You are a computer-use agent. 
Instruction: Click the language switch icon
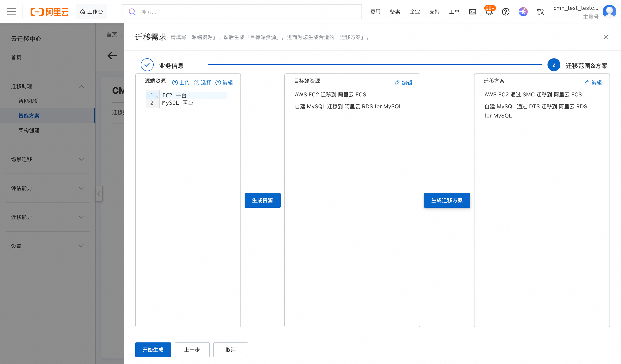540,11
